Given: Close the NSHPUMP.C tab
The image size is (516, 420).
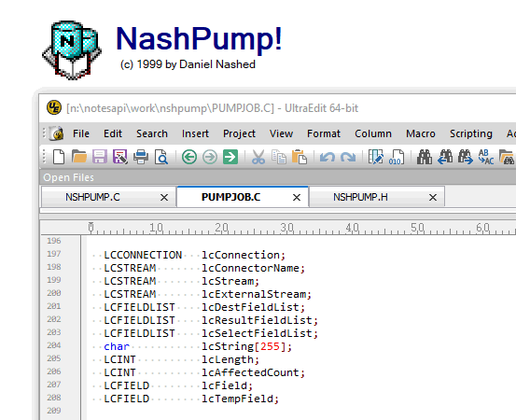Looking at the screenshot, I should (x=164, y=198).
